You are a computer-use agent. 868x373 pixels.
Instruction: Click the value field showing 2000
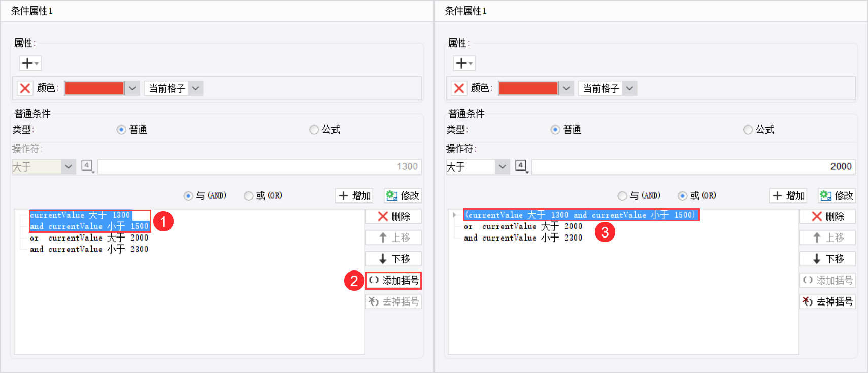[693, 166]
